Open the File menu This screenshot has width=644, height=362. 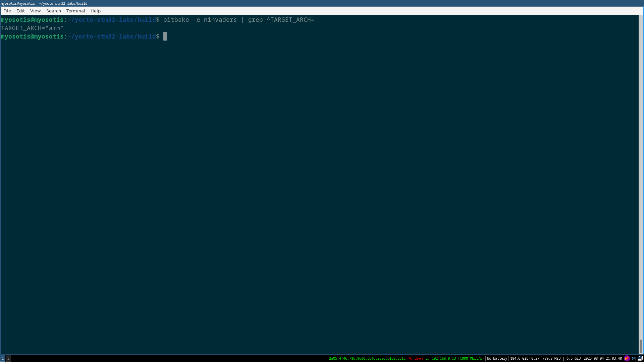pos(7,11)
